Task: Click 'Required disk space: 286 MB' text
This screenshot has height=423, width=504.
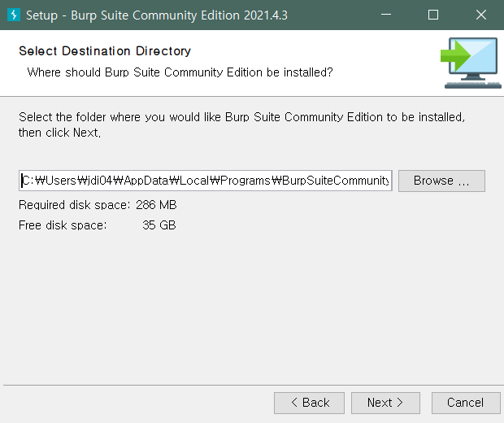Action: (x=98, y=205)
